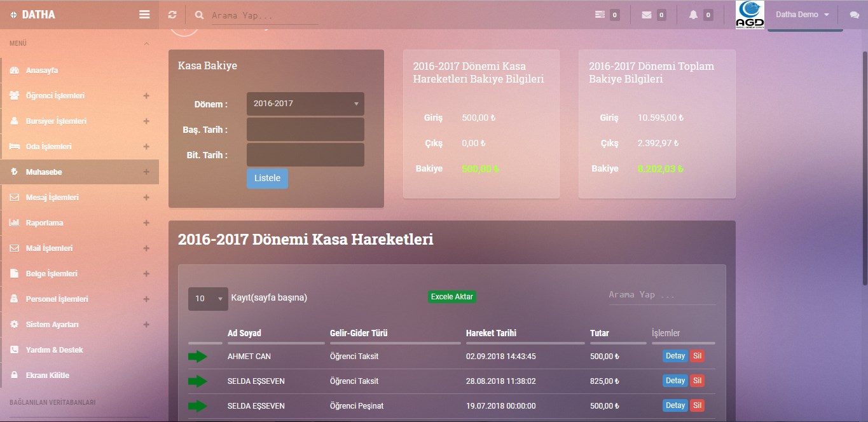Viewport: 868px width, 422px height.
Task: Expand Öğrenci İşlemleri submenu
Action: [x=146, y=96]
